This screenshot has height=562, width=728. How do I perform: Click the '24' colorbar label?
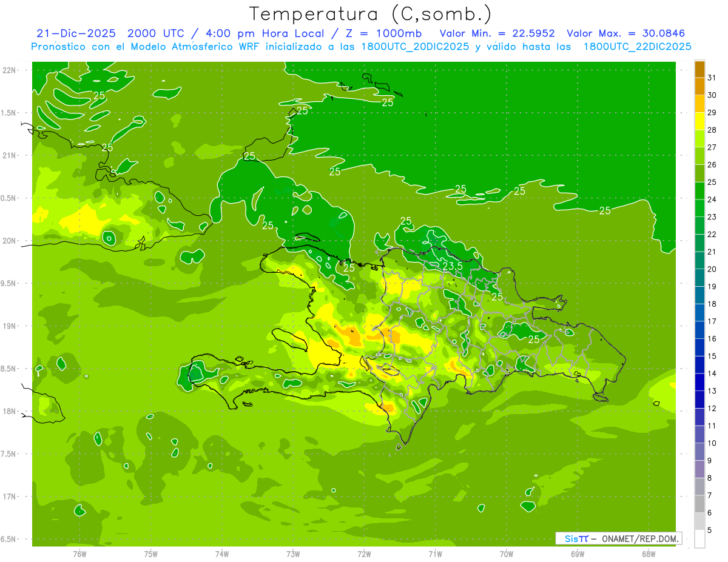click(712, 199)
